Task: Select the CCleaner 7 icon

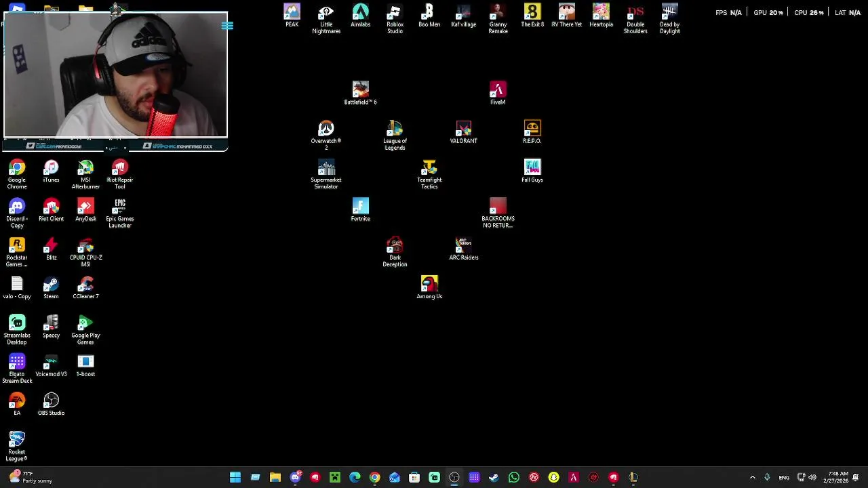Action: click(85, 287)
